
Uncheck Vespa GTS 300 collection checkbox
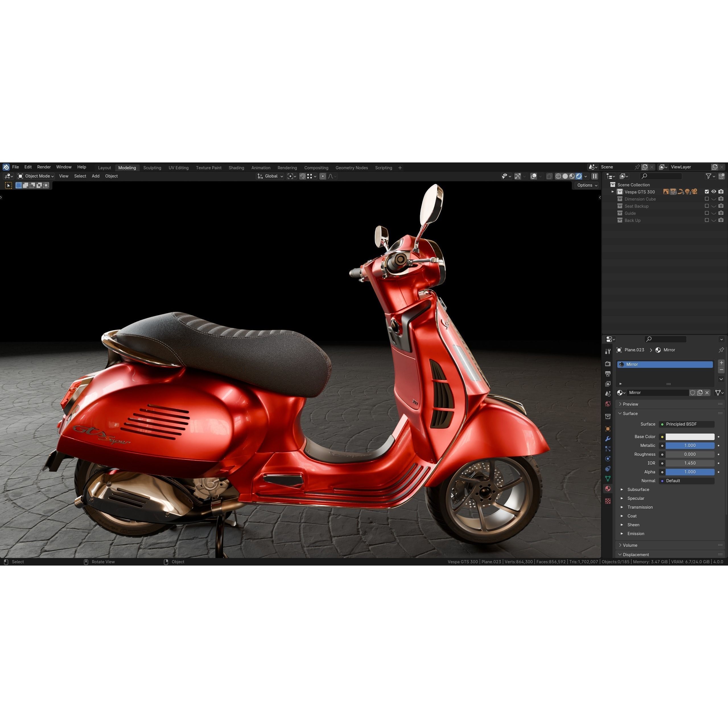[x=707, y=192]
